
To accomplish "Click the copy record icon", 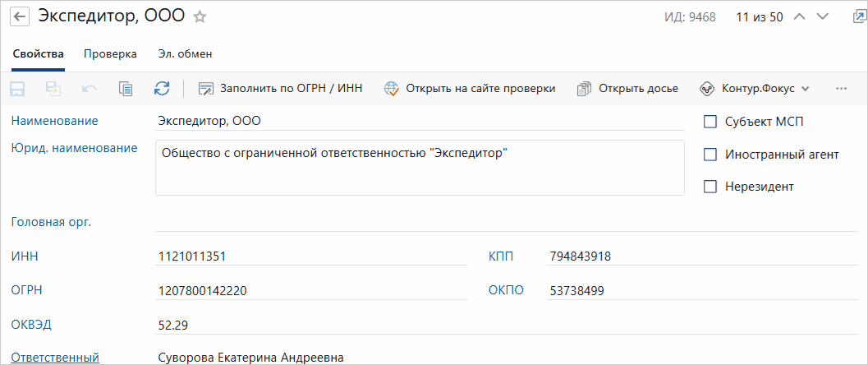I will pos(126,89).
